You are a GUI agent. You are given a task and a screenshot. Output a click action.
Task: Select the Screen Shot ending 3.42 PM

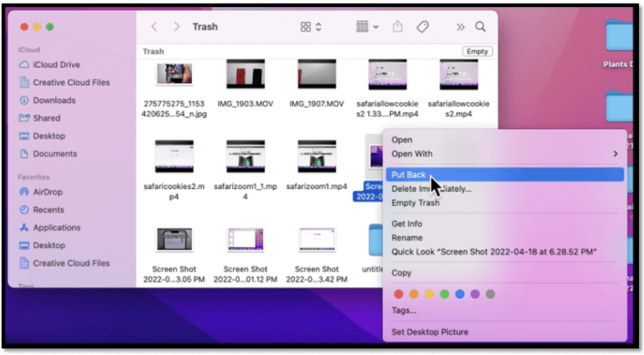pos(317,256)
